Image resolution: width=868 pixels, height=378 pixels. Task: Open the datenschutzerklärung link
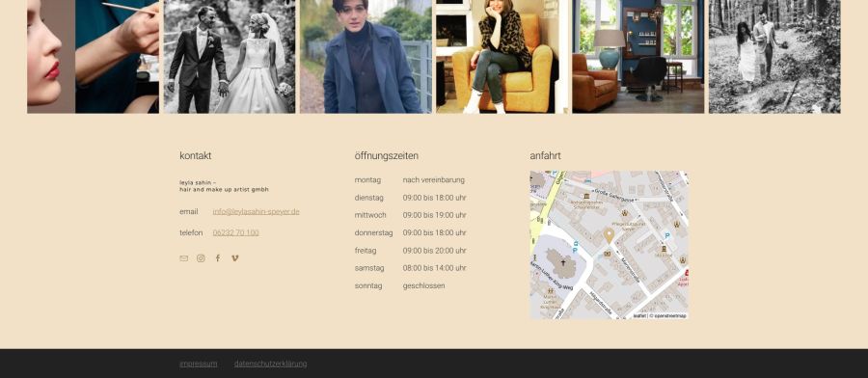(x=270, y=364)
